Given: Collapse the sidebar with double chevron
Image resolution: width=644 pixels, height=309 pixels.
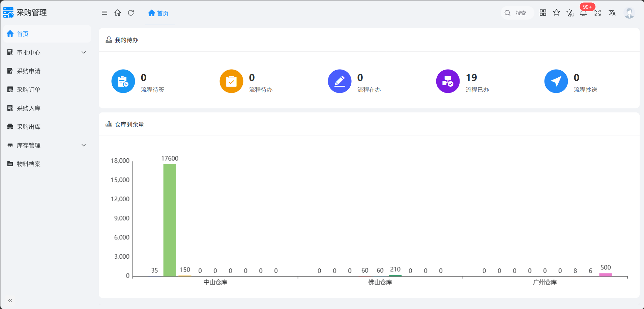Looking at the screenshot, I should [x=10, y=300].
